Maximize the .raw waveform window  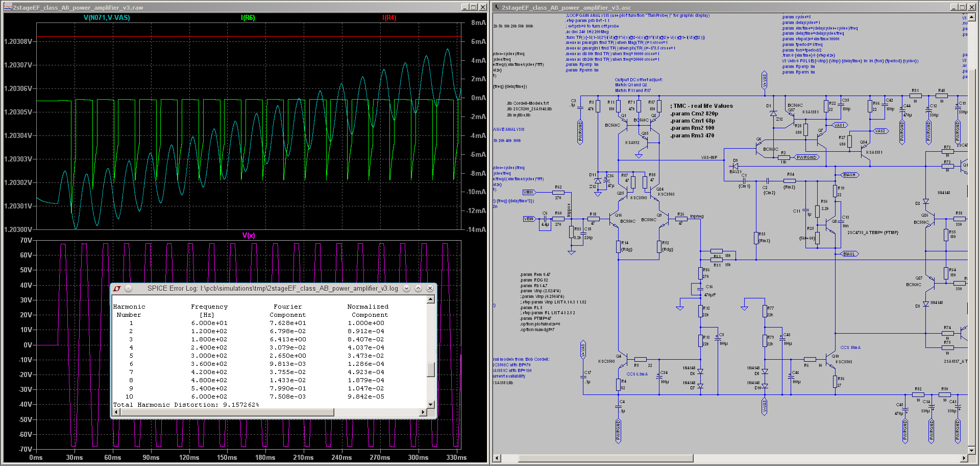pos(473,7)
